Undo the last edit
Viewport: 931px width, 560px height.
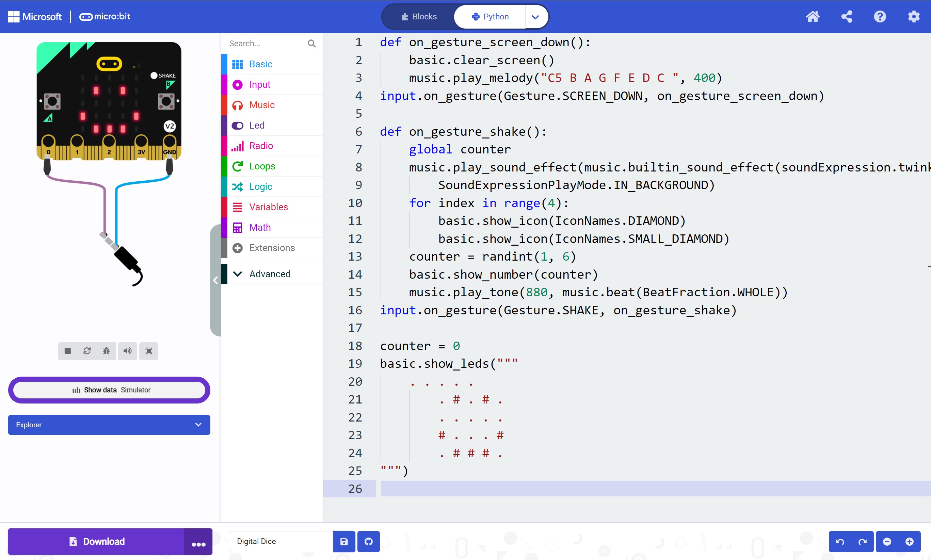(840, 542)
